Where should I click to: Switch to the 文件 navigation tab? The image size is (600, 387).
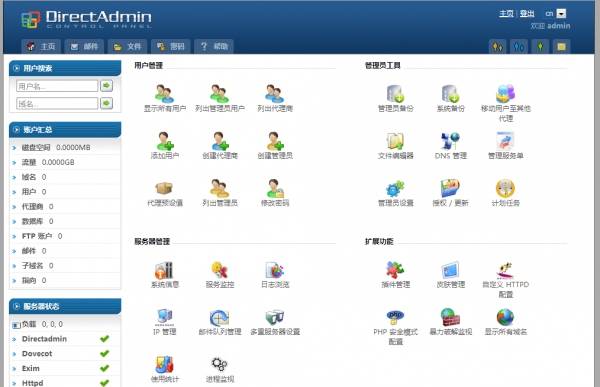pos(127,46)
